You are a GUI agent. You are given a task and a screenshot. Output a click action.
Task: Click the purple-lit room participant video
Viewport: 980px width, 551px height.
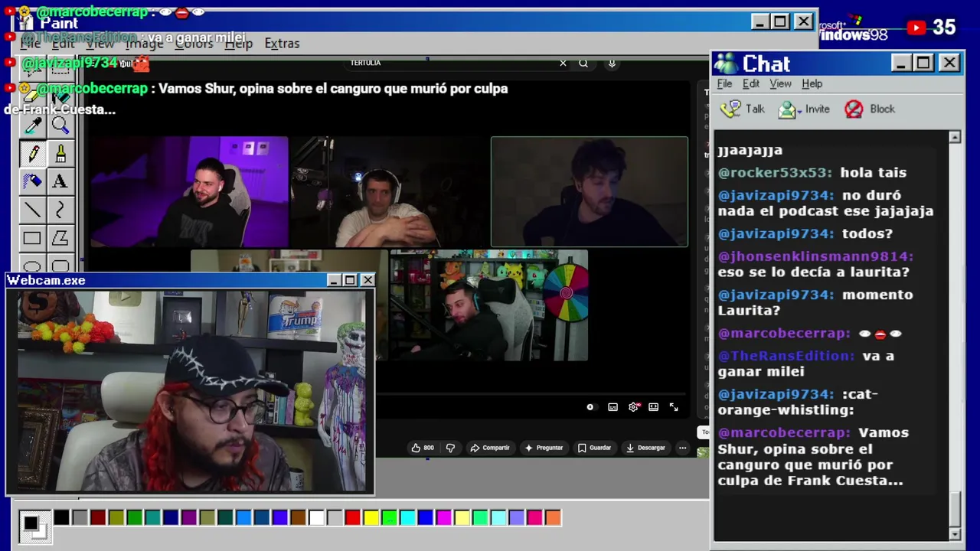click(x=189, y=193)
